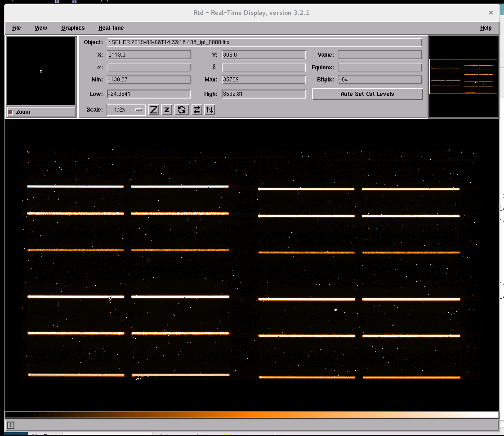Flip image horizontally with the left-right arrows icon

tap(196, 110)
